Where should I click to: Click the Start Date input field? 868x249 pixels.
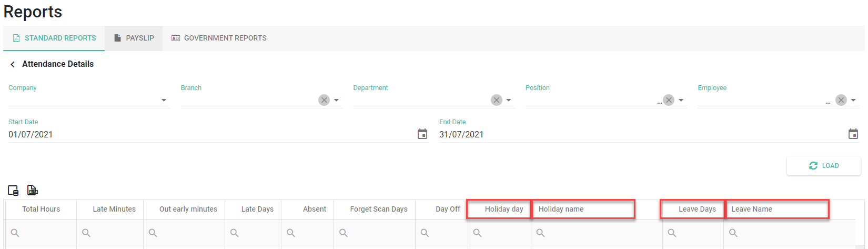pos(210,134)
